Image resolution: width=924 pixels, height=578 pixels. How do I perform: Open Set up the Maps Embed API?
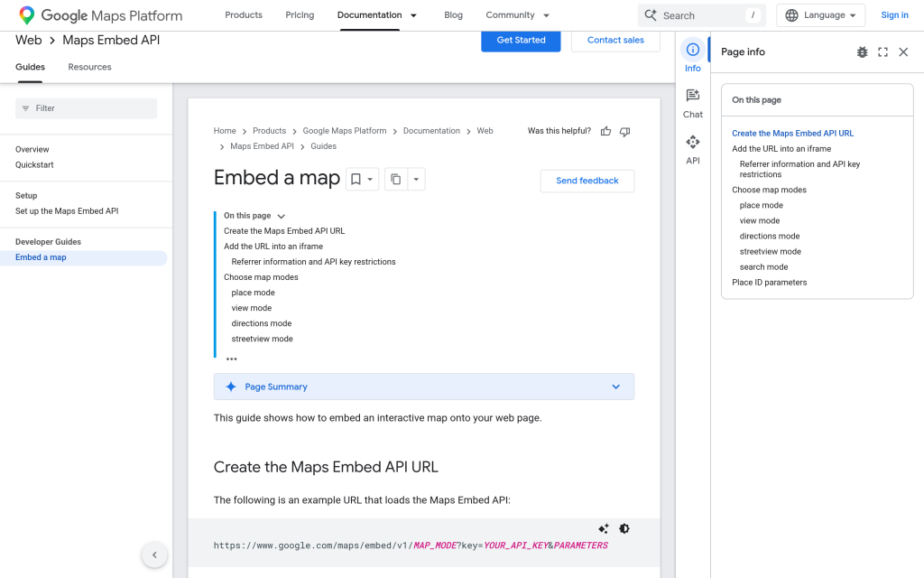click(67, 211)
